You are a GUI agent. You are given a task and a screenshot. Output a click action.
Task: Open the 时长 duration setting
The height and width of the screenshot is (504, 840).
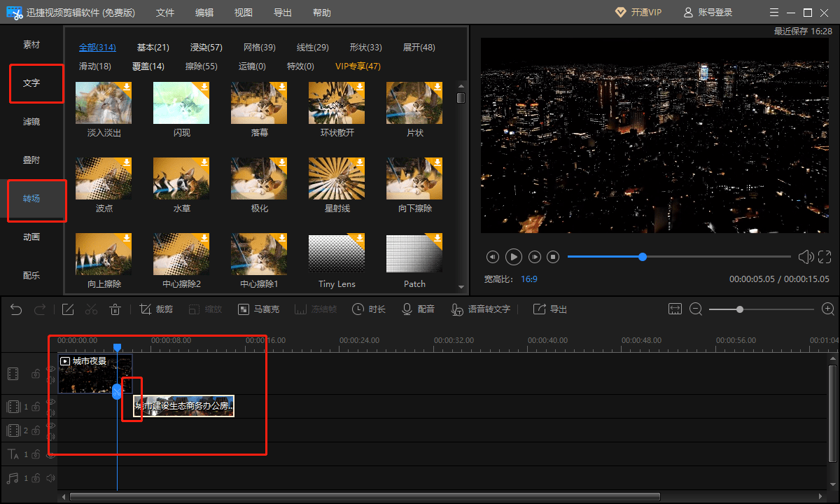pyautogui.click(x=369, y=309)
